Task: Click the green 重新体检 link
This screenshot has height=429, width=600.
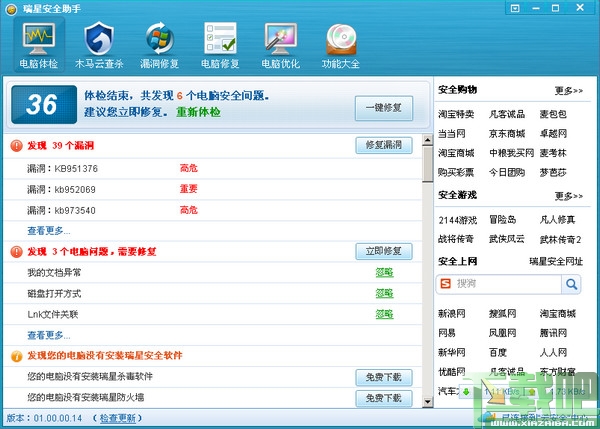Action: 198,112
